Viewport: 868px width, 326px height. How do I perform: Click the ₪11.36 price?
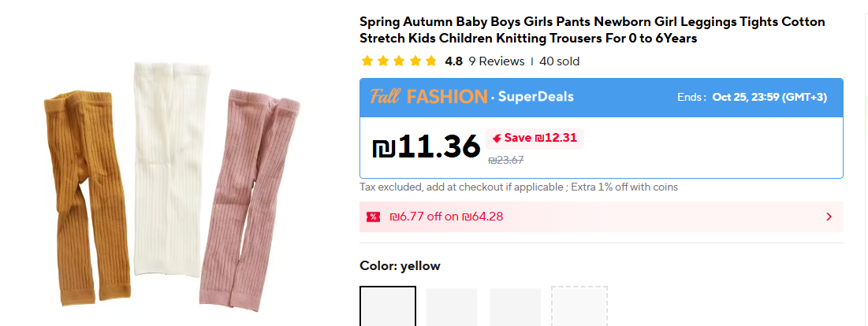pos(426,146)
